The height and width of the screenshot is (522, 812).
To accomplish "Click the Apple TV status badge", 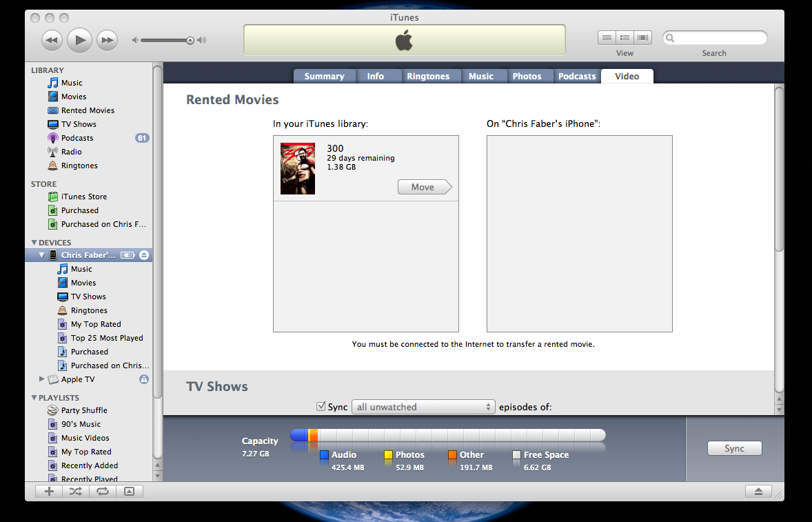I will tap(144, 379).
